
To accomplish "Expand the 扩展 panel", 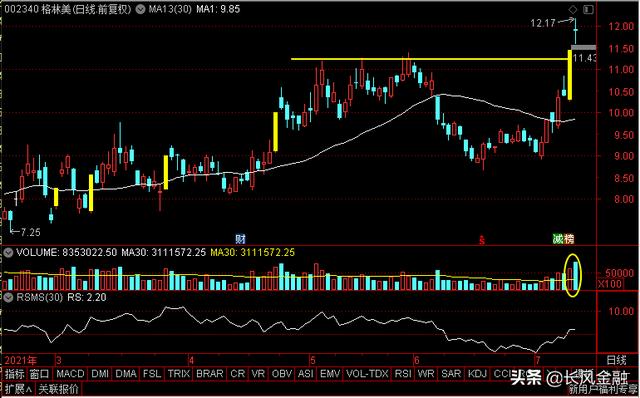I will coord(18,389).
